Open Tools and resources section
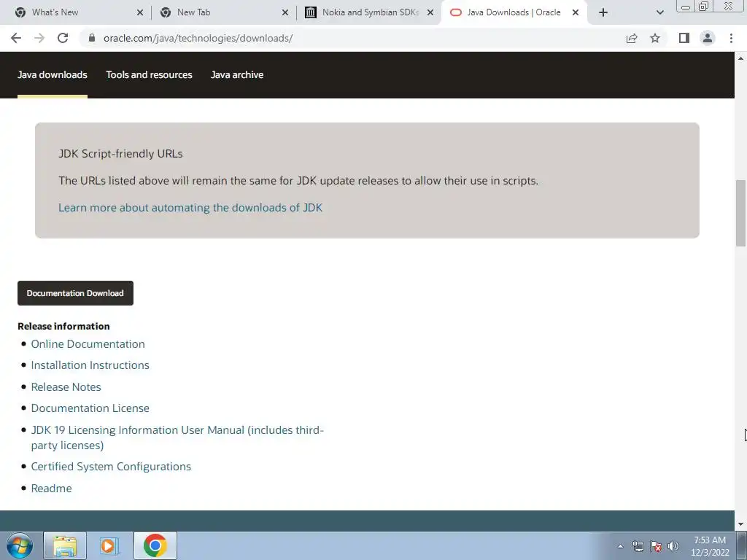The width and height of the screenshot is (747, 560). [149, 75]
